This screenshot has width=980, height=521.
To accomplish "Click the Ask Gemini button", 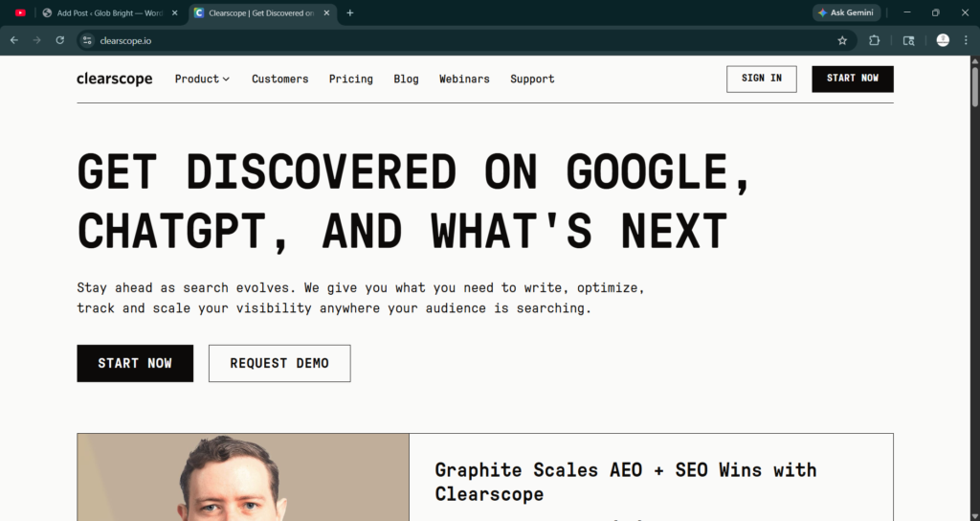I will click(x=845, y=13).
